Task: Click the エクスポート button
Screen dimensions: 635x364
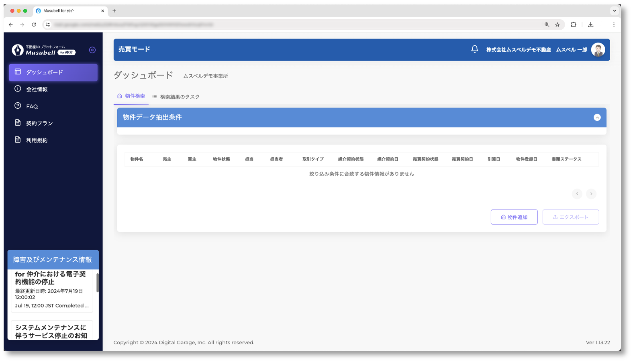Action: click(570, 217)
